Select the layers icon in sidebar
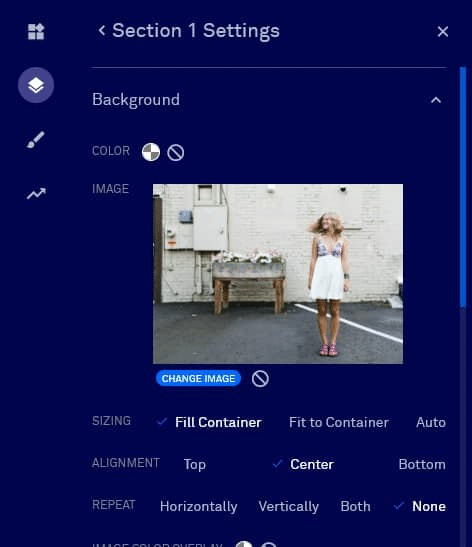 point(36,85)
